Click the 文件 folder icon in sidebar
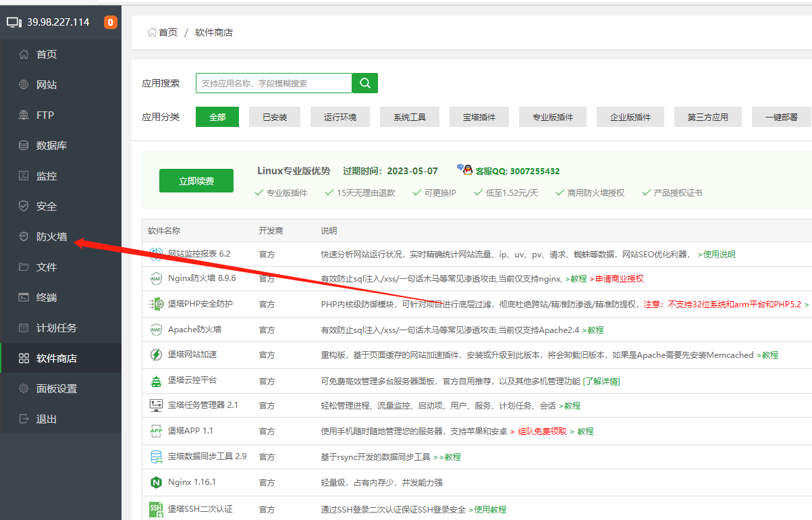812x520 pixels. tap(24, 267)
